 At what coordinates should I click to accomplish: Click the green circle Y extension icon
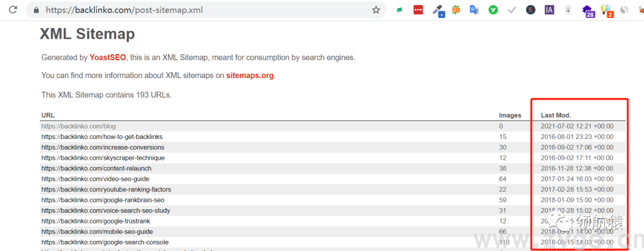click(x=493, y=10)
